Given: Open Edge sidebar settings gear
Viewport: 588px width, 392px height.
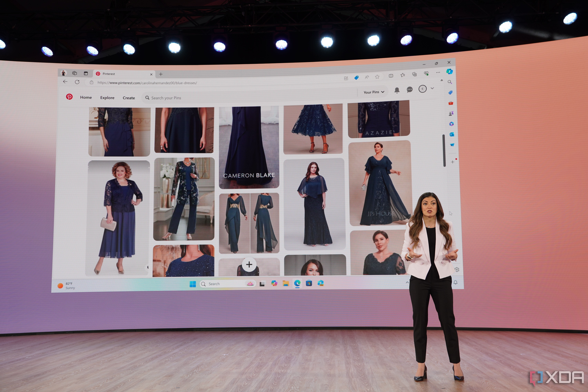Looking at the screenshot, I should 457,269.
